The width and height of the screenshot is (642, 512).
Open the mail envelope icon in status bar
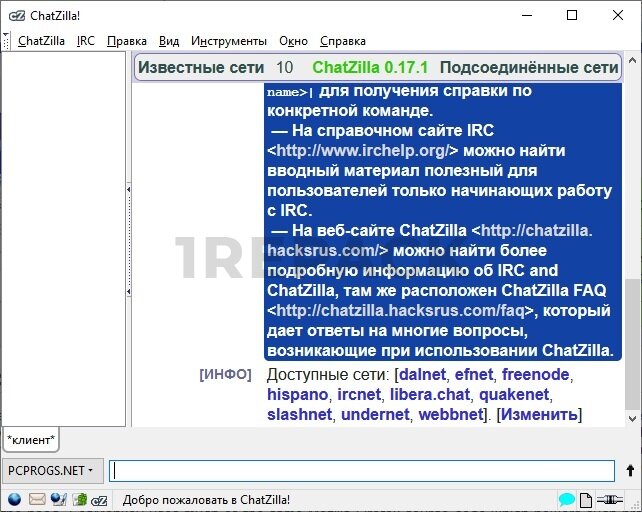pyautogui.click(x=37, y=499)
